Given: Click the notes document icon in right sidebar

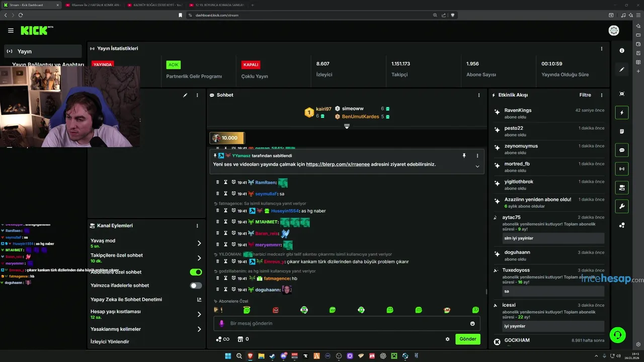Looking at the screenshot, I should (622, 131).
